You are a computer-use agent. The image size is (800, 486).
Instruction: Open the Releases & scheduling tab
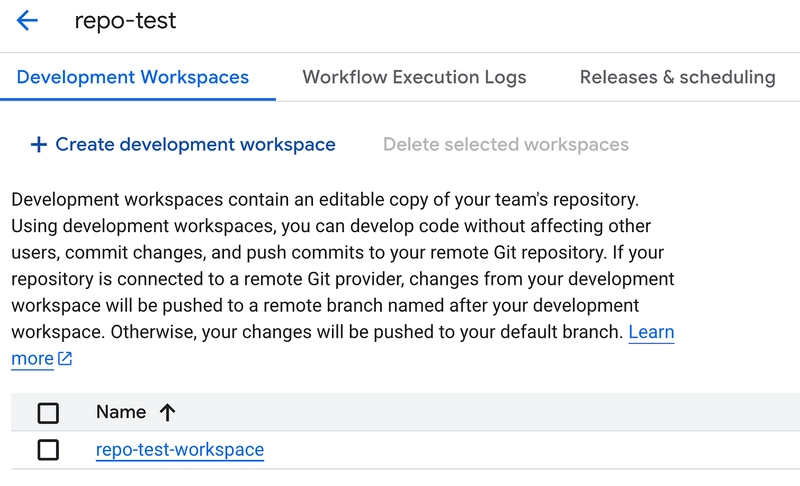pyautogui.click(x=678, y=77)
